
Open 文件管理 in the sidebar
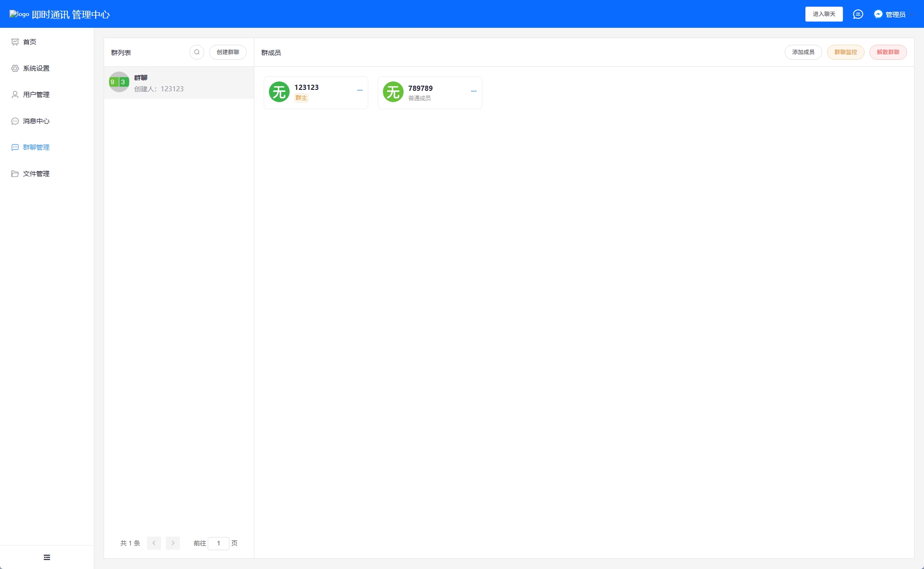point(36,174)
